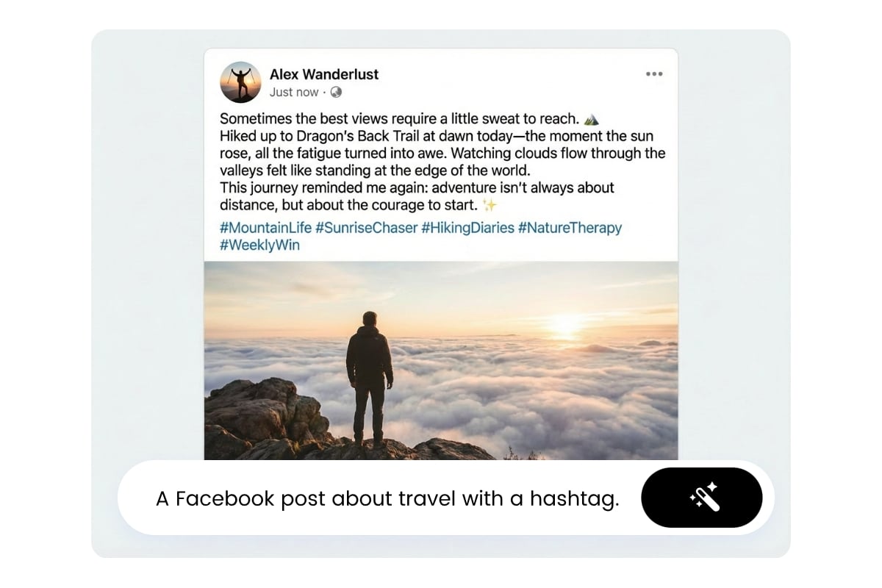The height and width of the screenshot is (588, 882).
Task: Click the globe public-audience icon
Action: [336, 92]
